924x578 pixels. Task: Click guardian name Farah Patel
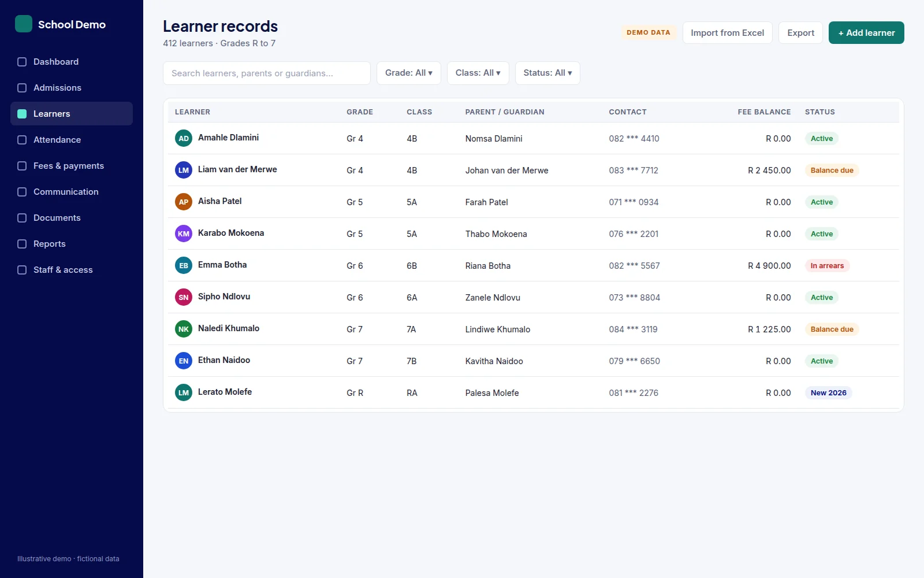click(x=487, y=202)
